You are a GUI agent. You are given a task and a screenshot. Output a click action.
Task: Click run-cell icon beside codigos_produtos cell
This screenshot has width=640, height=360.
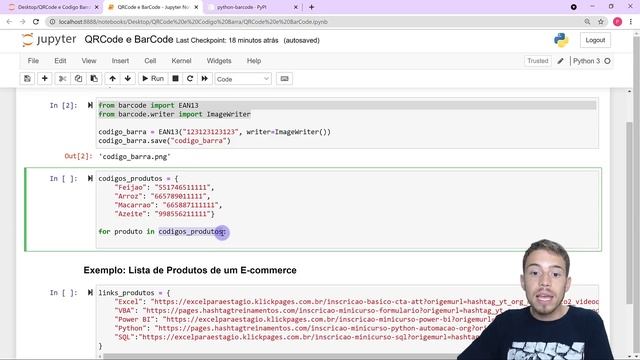pos(90,178)
